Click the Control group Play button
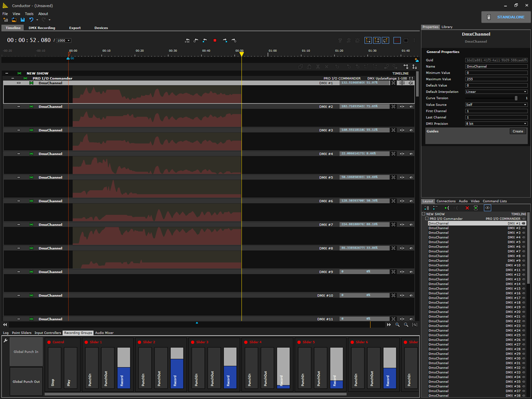The image size is (532, 399). click(x=70, y=368)
